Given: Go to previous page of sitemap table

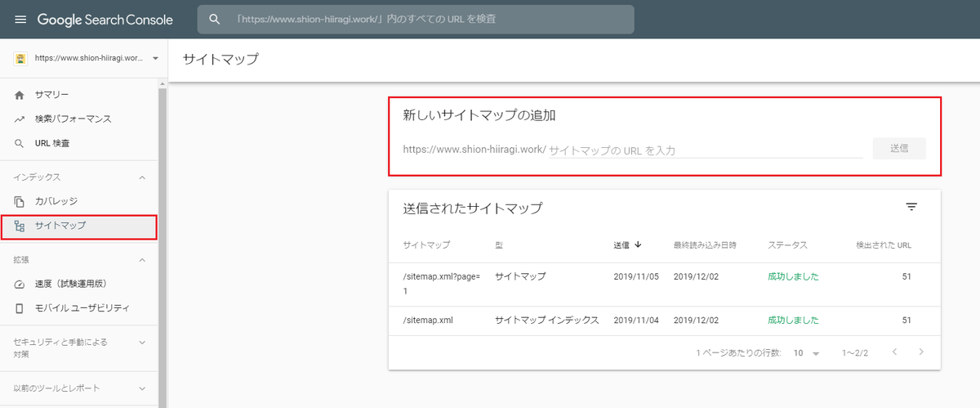Looking at the screenshot, I should (895, 352).
